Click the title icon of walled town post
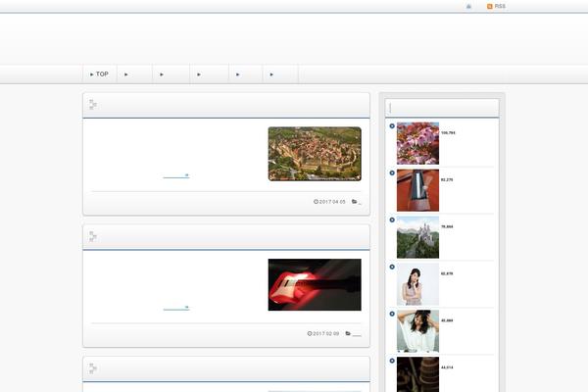588x392 pixels. pyautogui.click(x=93, y=105)
